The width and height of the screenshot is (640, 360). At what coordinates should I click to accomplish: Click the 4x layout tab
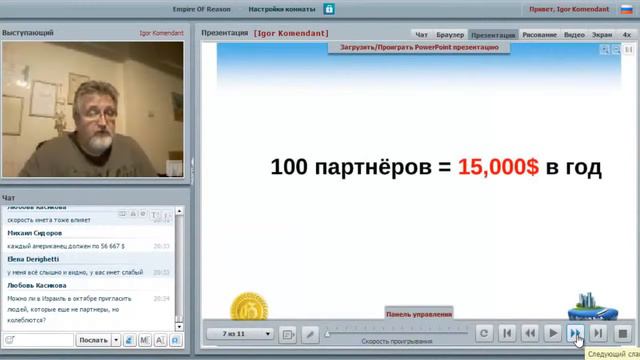627,35
